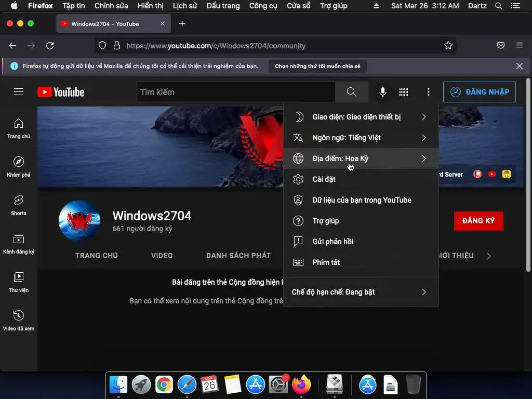Open Video đã xem in sidebar
The height and width of the screenshot is (399, 532).
click(19, 321)
